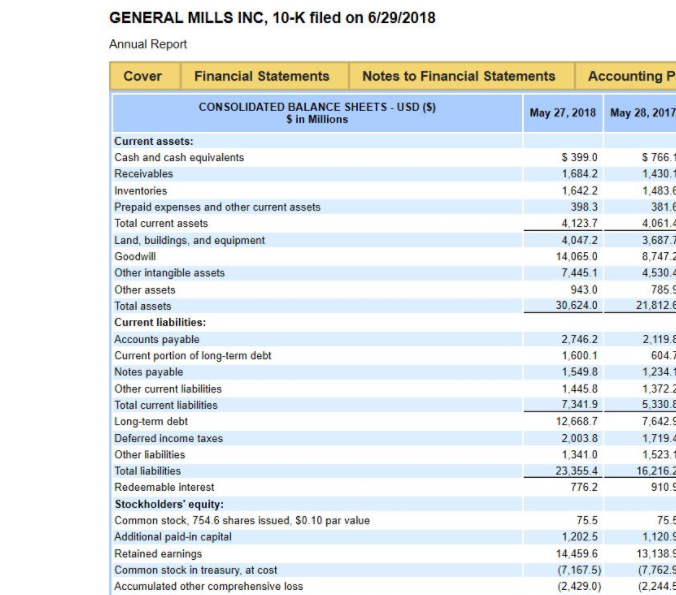The image size is (676, 595).
Task: Click the Inventories row label
Action: (x=141, y=191)
